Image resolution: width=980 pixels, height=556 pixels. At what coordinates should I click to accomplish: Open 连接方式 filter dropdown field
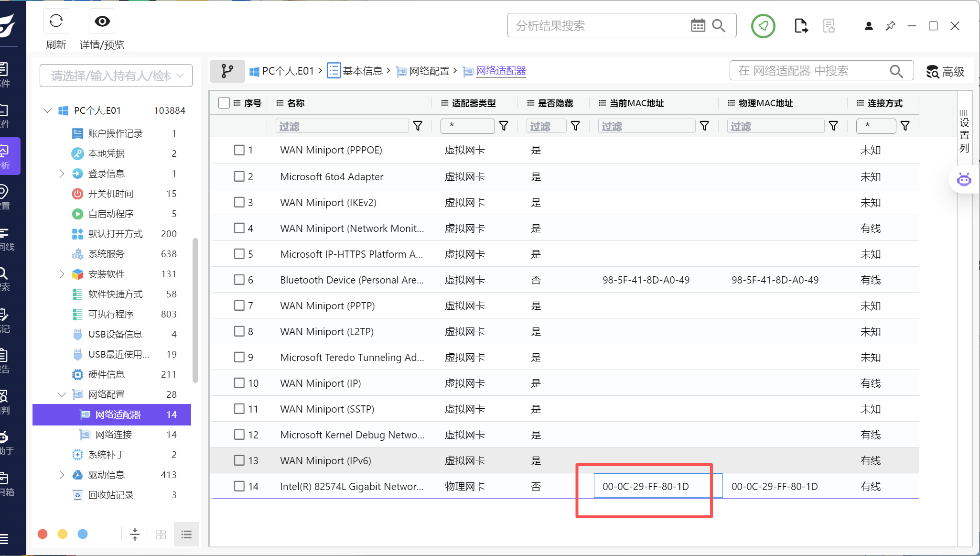(x=876, y=126)
